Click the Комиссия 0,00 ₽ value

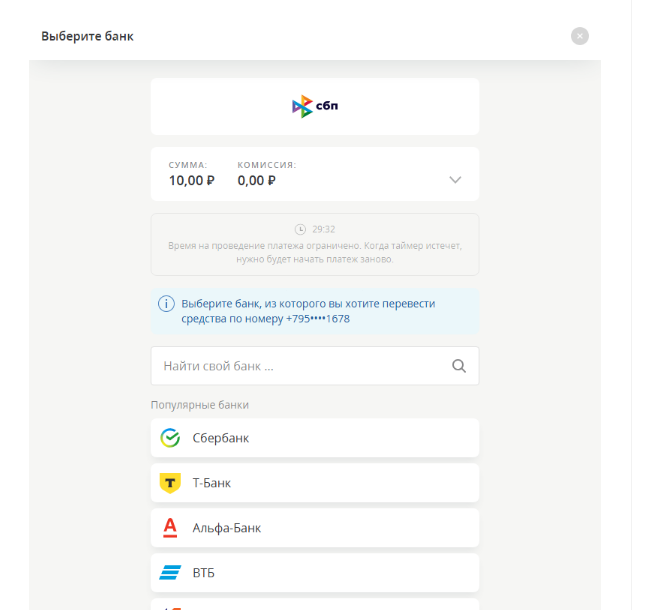257,181
